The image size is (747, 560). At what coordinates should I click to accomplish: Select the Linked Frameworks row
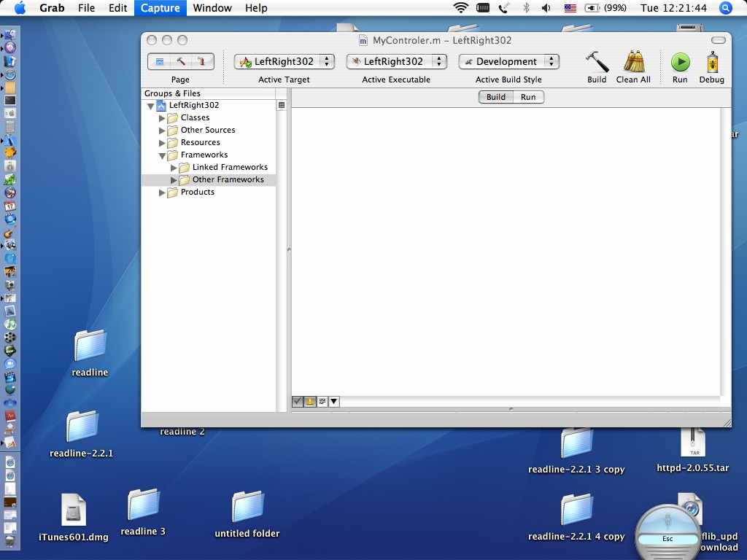coord(208,167)
